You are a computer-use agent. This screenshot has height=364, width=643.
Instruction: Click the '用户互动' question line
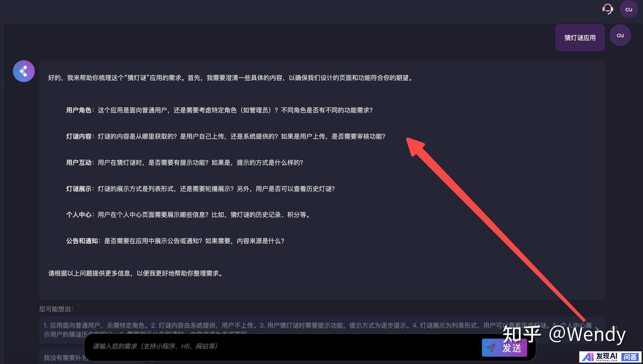point(184,163)
